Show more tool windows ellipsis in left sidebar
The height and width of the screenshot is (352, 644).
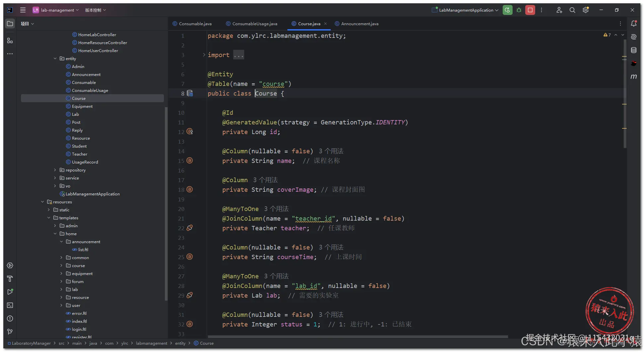point(10,54)
